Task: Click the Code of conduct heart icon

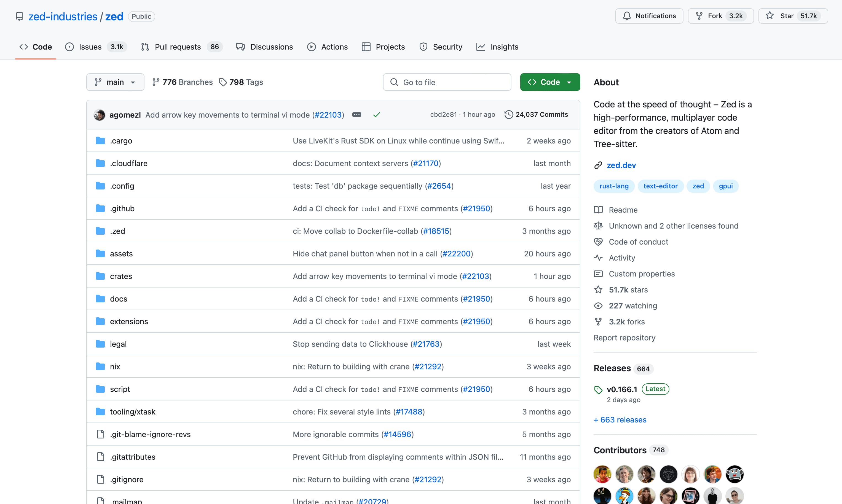Action: tap(598, 242)
